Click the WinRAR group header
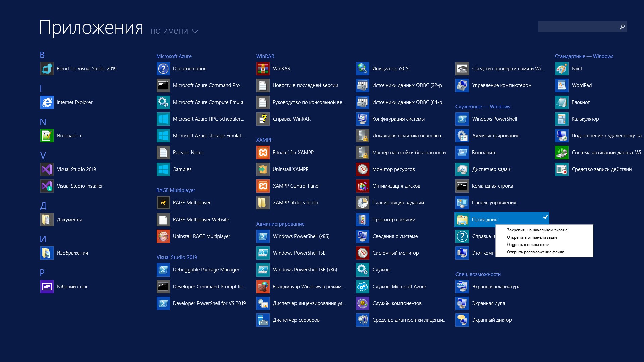Viewport: 644px width, 362px height. coord(265,56)
